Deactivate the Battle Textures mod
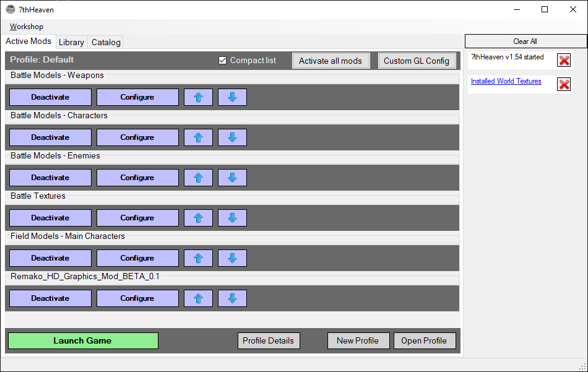This screenshot has height=372, width=588. pyautogui.click(x=50, y=218)
